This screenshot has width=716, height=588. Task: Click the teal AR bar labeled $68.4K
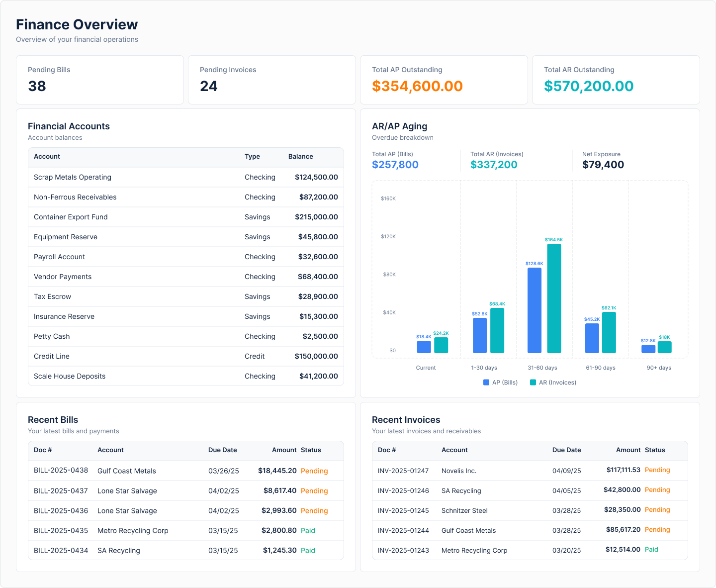point(497,330)
